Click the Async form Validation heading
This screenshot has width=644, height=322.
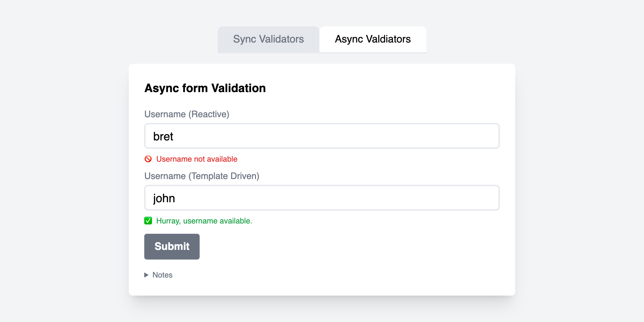[205, 88]
